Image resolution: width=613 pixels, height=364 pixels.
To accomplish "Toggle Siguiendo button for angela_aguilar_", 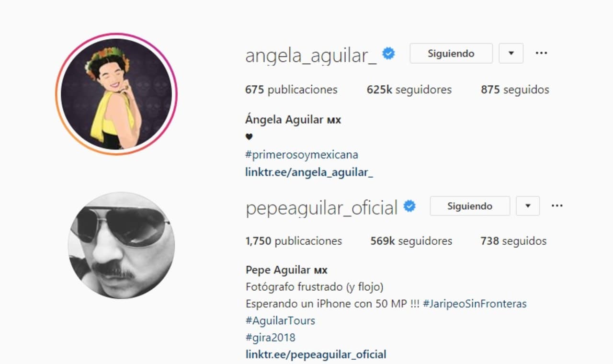I will 451,53.
